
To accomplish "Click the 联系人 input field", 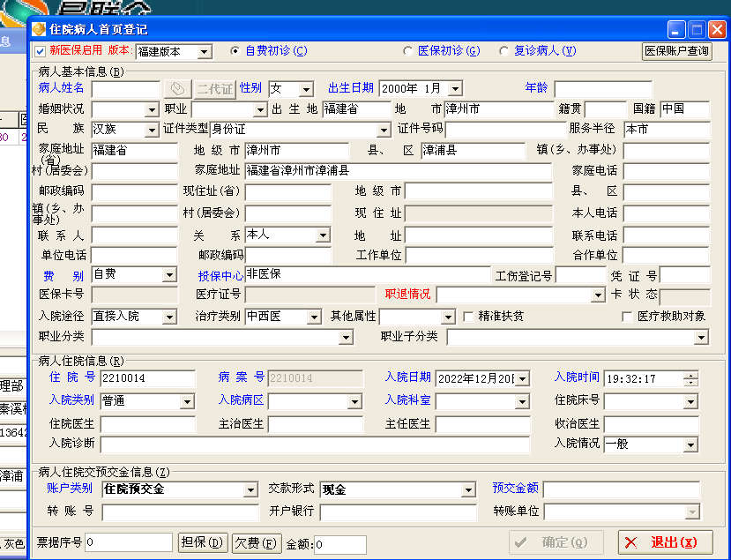I will click(134, 235).
